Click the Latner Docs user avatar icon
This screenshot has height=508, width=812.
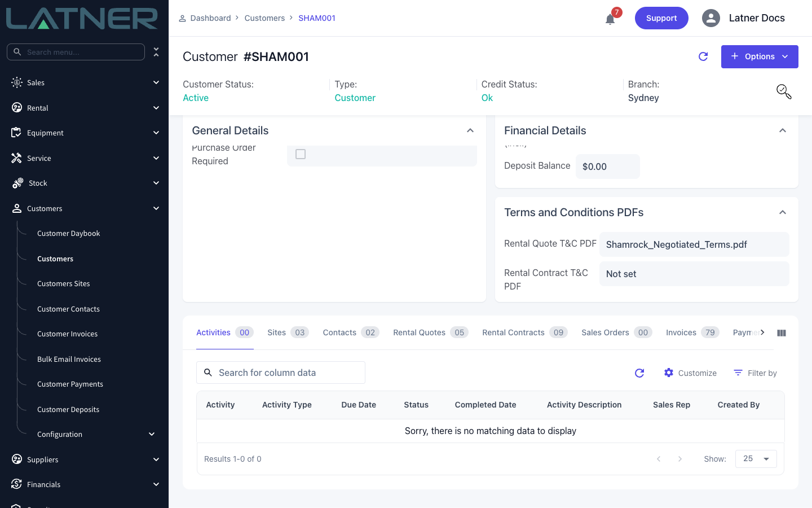point(711,18)
